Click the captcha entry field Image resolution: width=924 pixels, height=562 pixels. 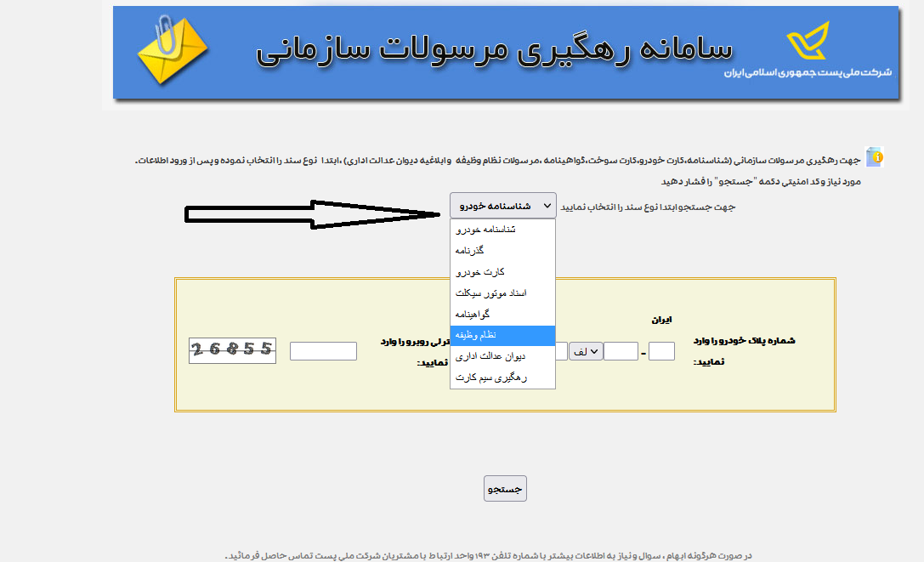tap(323, 350)
